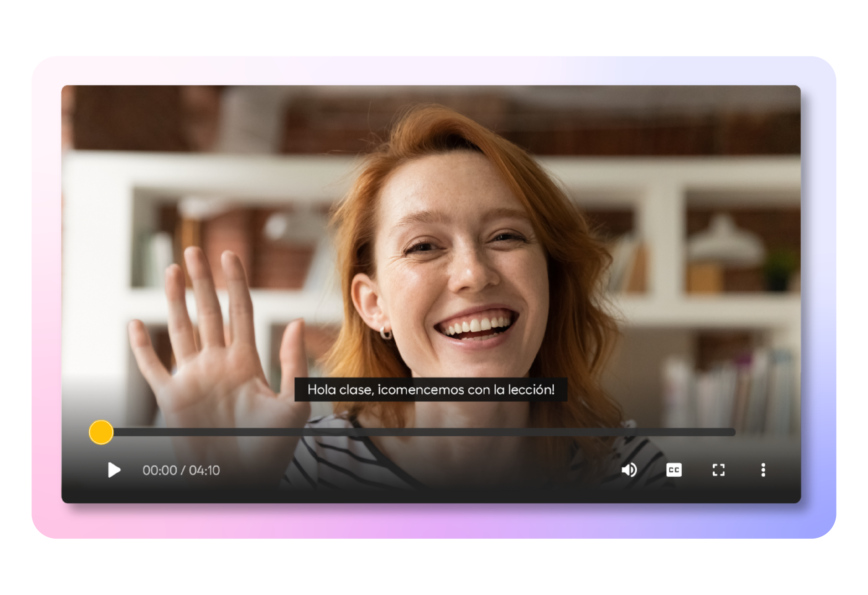Click the current time 00:00 label
This screenshot has height=595, width=868.
point(159,470)
